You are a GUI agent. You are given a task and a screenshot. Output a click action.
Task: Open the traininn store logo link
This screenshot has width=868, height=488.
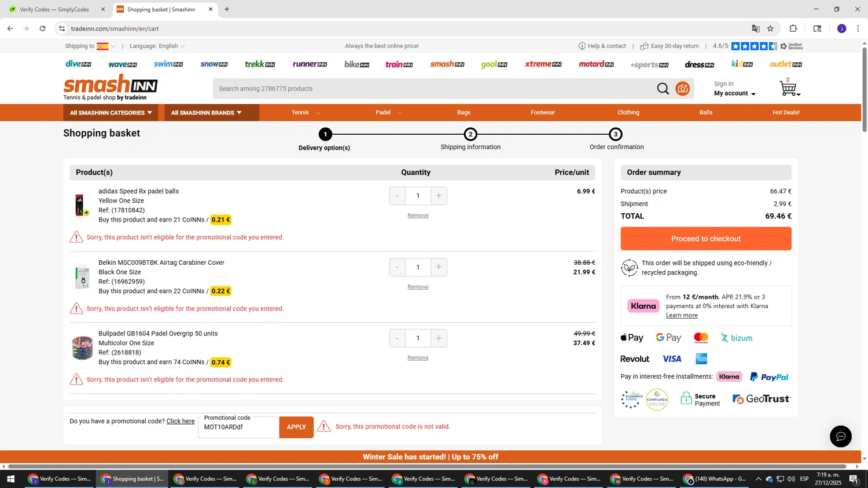coord(399,64)
